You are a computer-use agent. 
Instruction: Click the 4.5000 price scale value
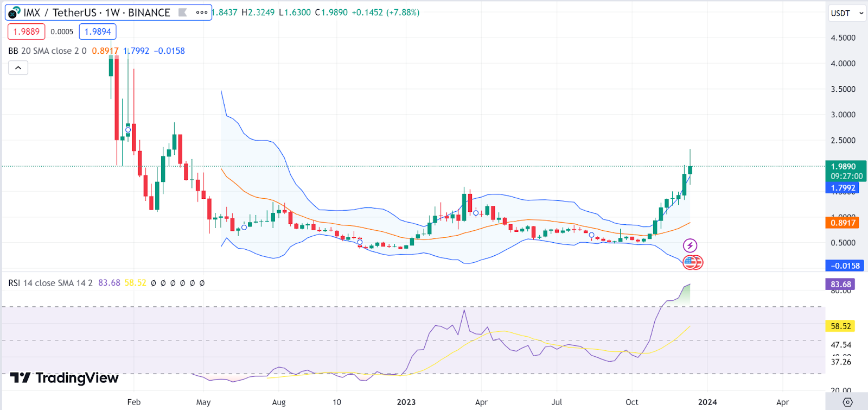pyautogui.click(x=843, y=37)
